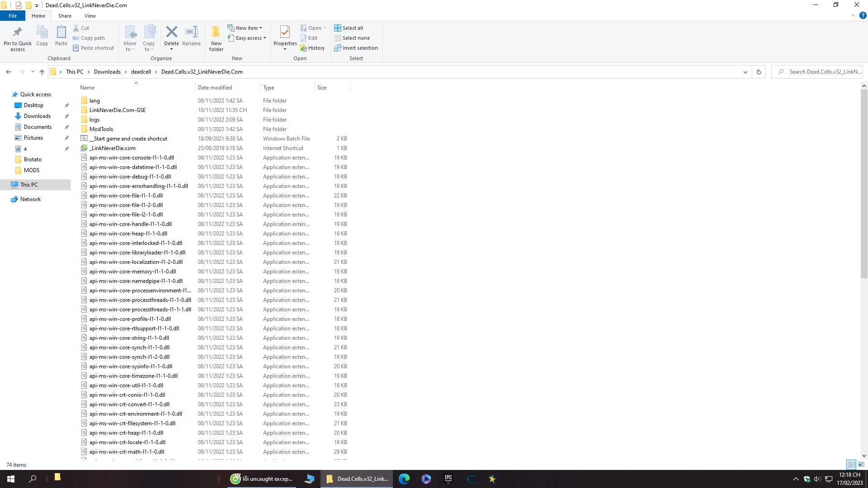The width and height of the screenshot is (868, 488).
Task: Open the Easy access dropdown
Action: coord(247,38)
